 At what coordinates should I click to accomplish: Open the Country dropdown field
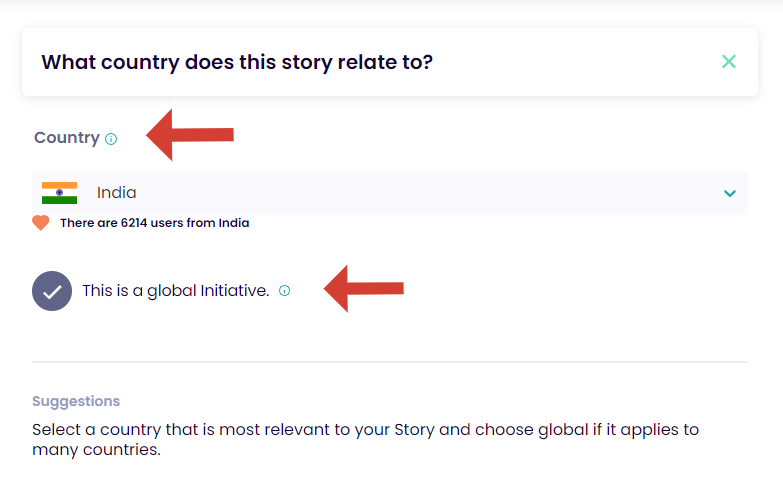click(x=400, y=193)
